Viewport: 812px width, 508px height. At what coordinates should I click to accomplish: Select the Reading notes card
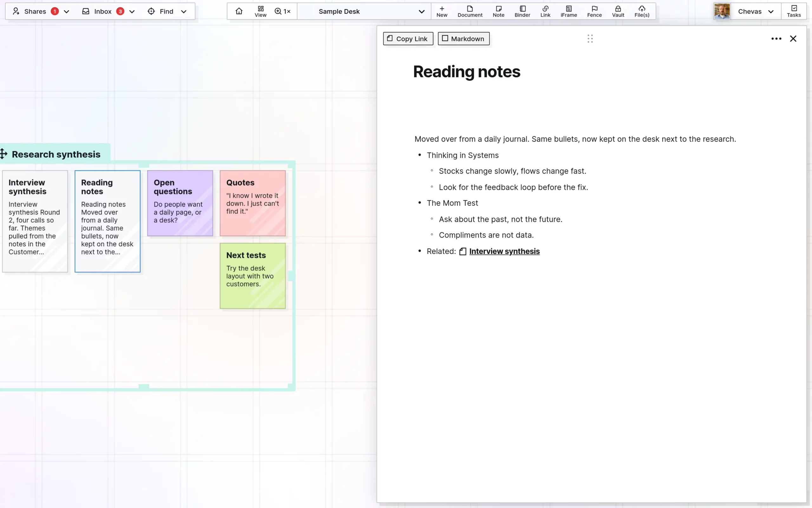click(x=108, y=221)
